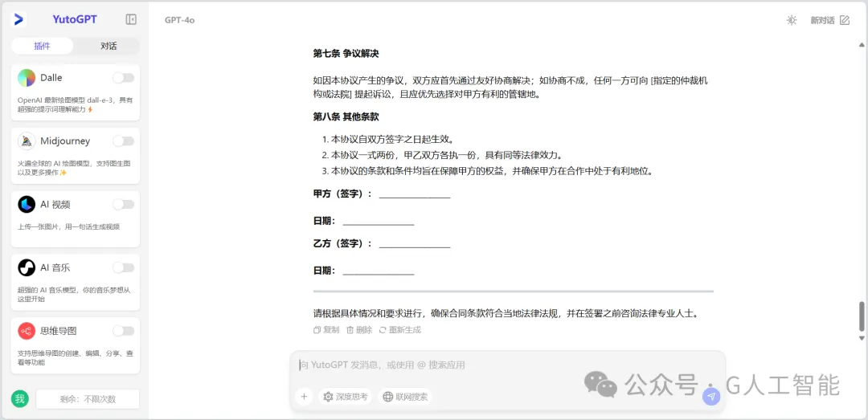868x420 pixels.
Task: Click the scrollbar up arrow
Action: point(861,44)
